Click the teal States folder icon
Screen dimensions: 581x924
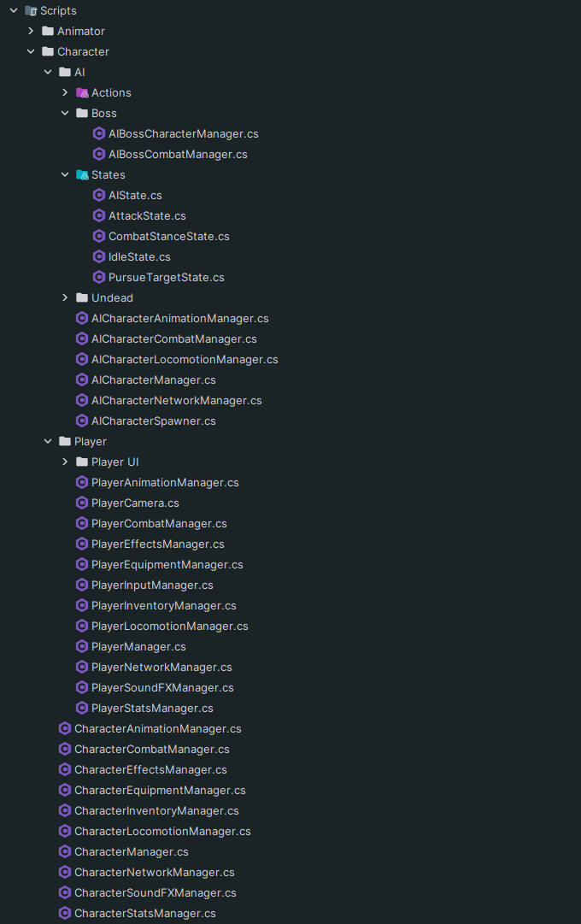pos(83,174)
